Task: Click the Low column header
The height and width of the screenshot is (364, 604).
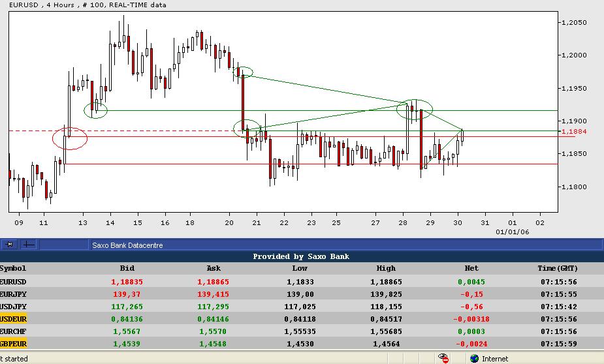Action: pos(300,268)
